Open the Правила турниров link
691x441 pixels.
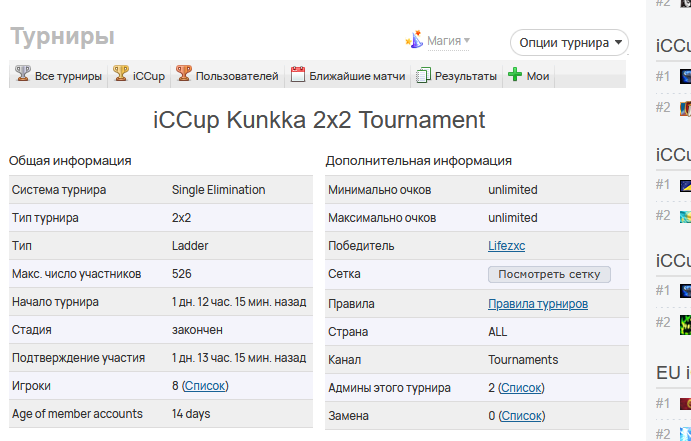coord(538,304)
